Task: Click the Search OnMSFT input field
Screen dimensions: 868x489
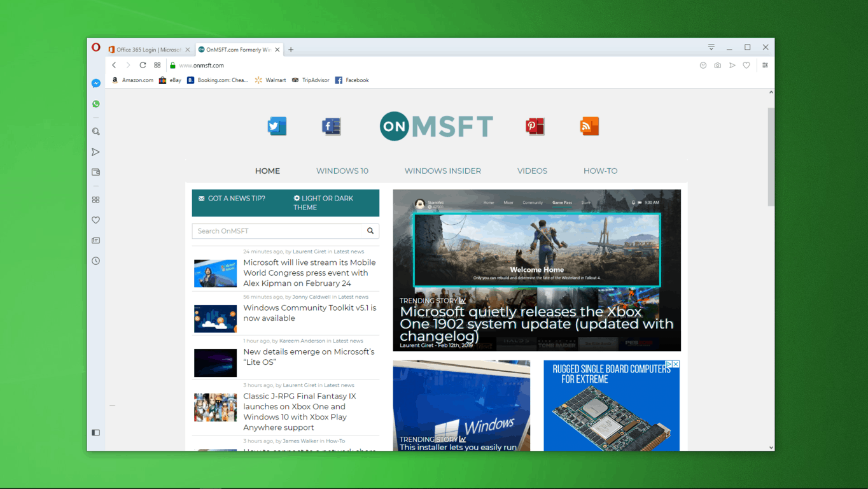Action: pyautogui.click(x=277, y=231)
